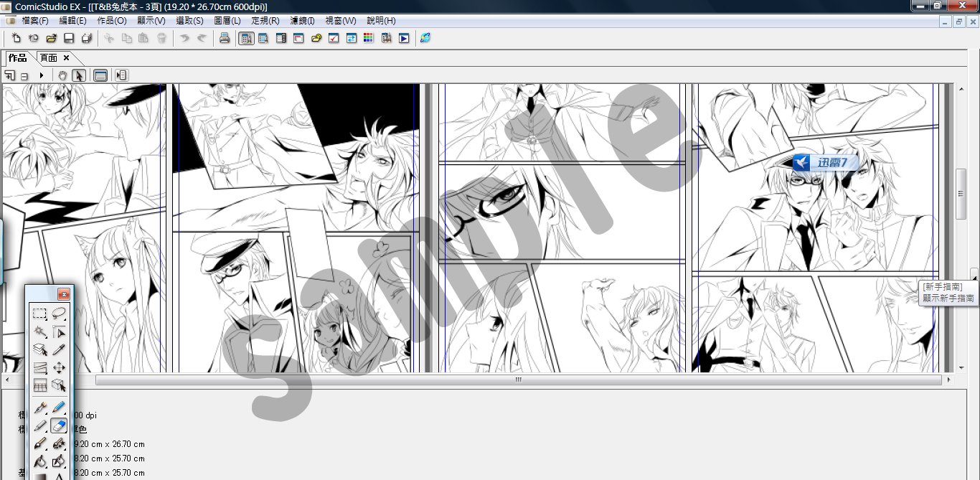
Task: Toggle the custom tools palette button
Action: point(387,38)
